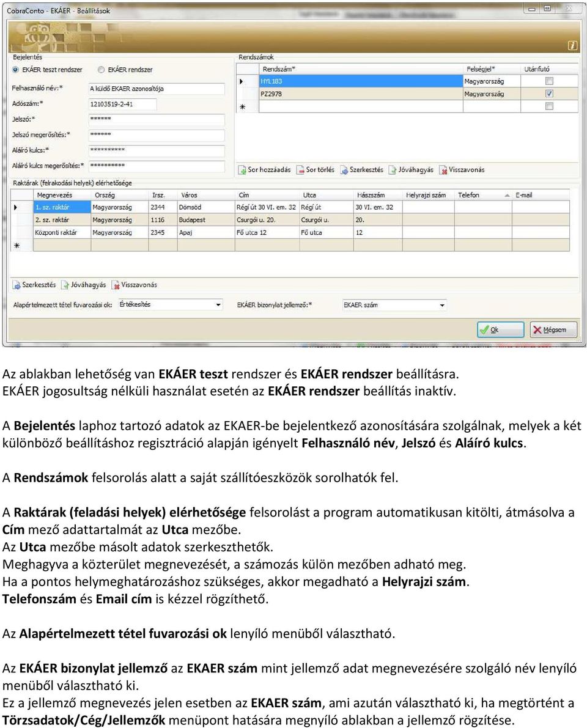Select the EKÁER rendszer radio button
The height and width of the screenshot is (728, 587).
101,70
